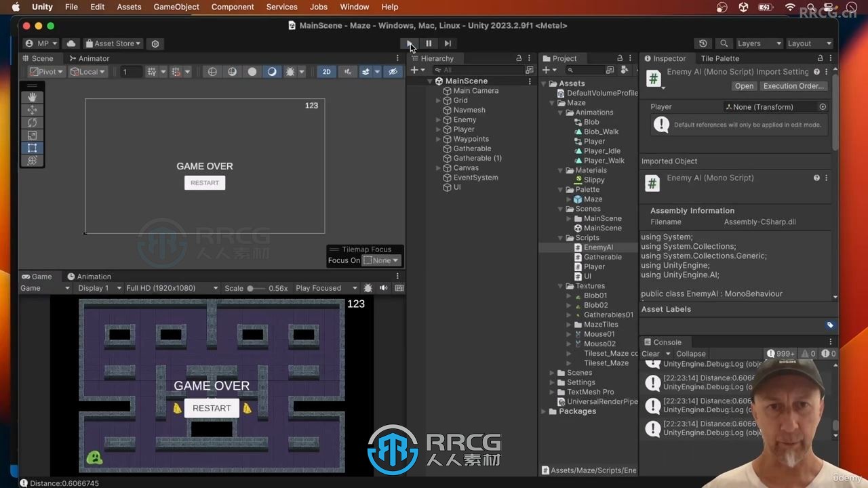Open the Pivot handle position dropdown
Viewport: 868px width, 488px height.
tap(46, 72)
